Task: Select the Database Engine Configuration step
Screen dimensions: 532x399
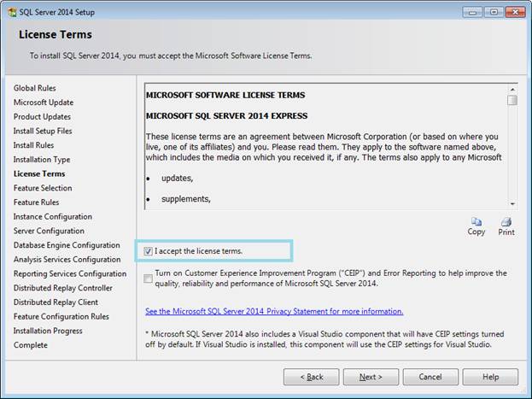Action: pyautogui.click(x=67, y=245)
